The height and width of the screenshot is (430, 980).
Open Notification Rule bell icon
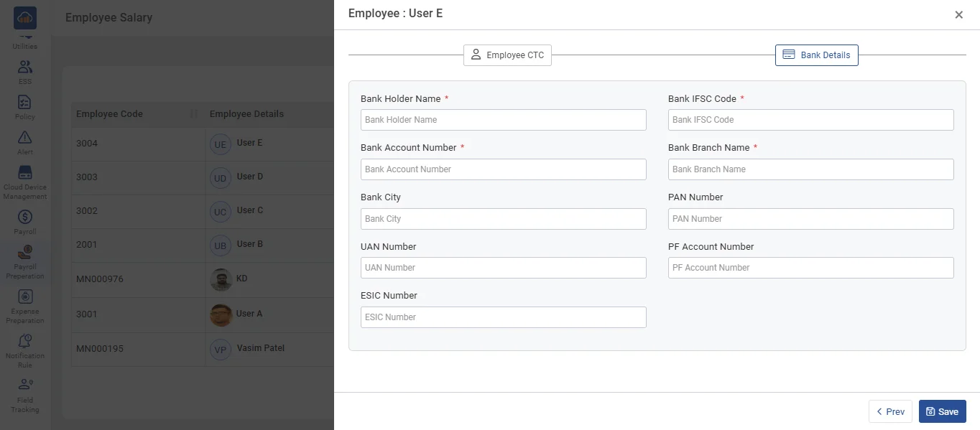[25, 342]
